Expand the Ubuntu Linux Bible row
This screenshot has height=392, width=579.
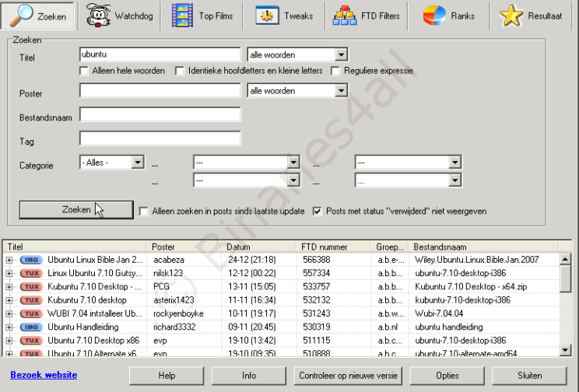tap(9, 261)
